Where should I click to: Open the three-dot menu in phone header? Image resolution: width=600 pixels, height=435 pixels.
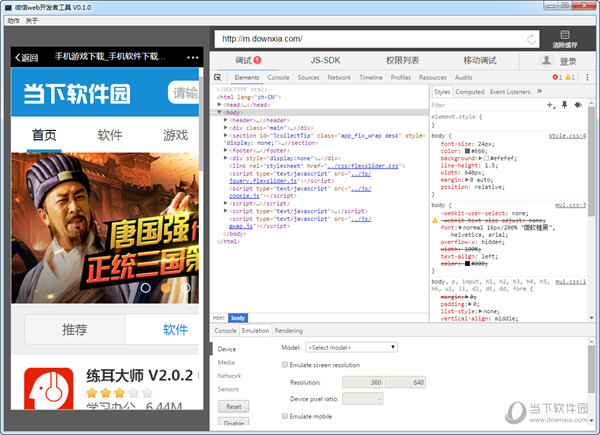193,57
